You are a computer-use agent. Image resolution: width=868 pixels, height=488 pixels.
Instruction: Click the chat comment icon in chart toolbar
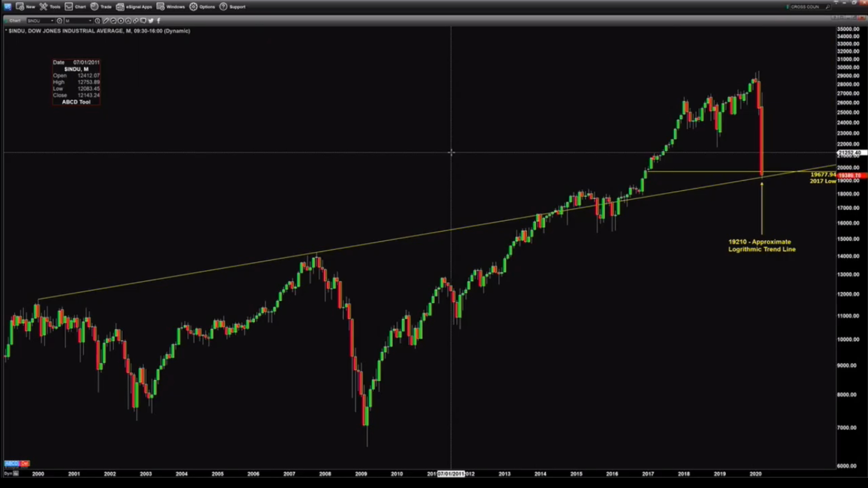pyautogui.click(x=143, y=21)
